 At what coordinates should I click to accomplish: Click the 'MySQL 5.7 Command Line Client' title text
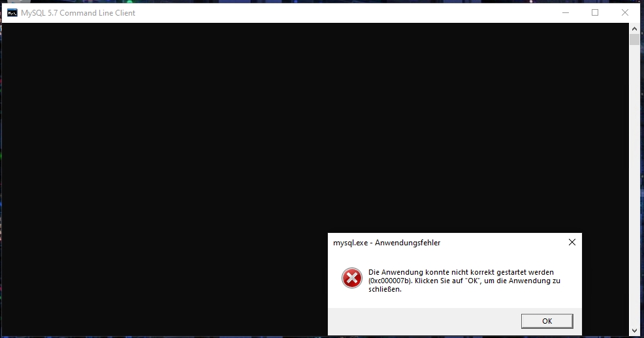78,12
